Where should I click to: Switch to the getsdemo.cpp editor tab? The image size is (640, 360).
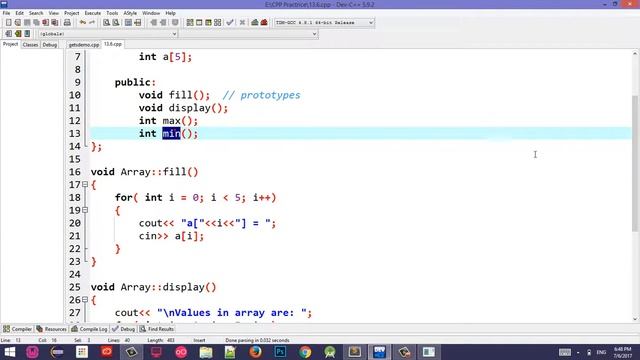click(84, 44)
